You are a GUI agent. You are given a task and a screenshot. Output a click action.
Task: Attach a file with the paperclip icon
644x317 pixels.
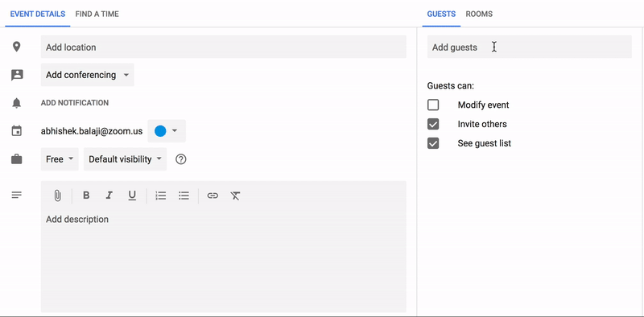click(x=57, y=196)
